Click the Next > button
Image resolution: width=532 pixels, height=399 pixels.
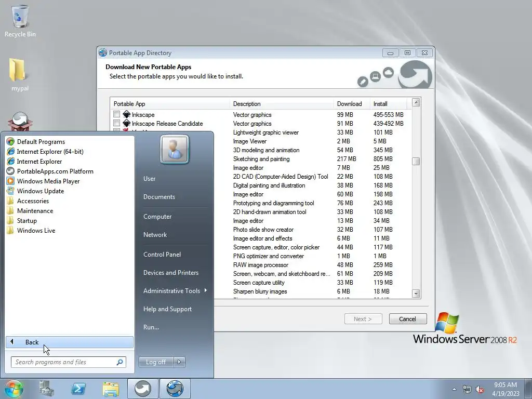click(363, 319)
